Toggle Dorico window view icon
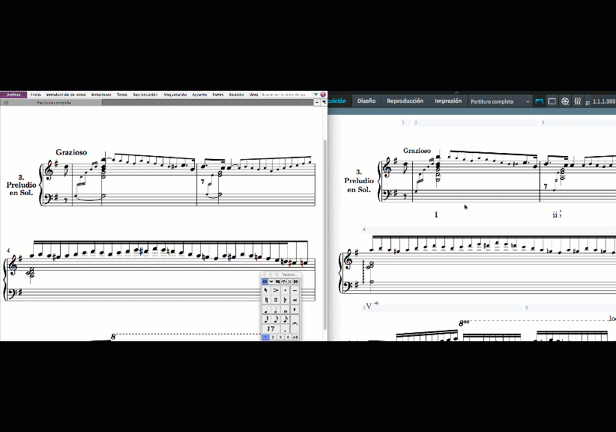This screenshot has width=616, height=432. click(552, 101)
